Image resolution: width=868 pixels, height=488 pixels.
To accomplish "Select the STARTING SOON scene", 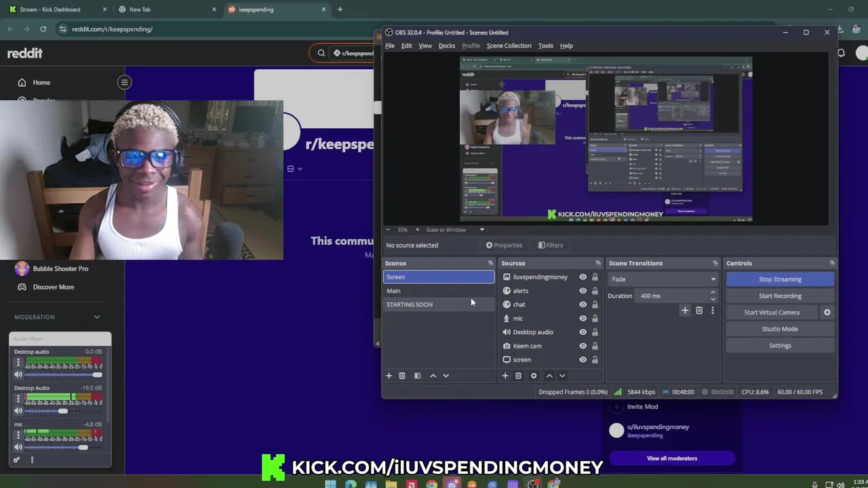I will pyautogui.click(x=439, y=304).
